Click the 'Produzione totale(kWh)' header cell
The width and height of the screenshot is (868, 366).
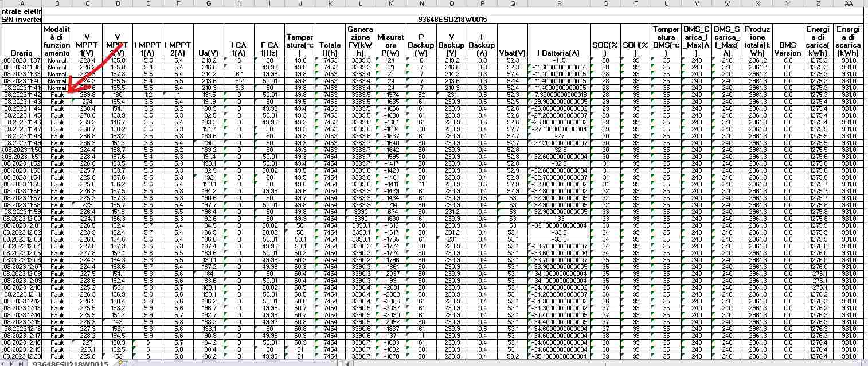758,40
